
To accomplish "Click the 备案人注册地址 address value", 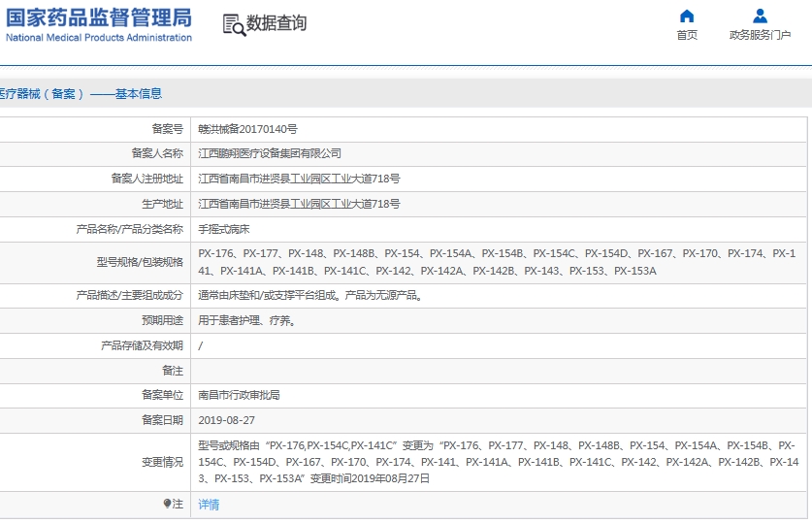I will tap(299, 179).
